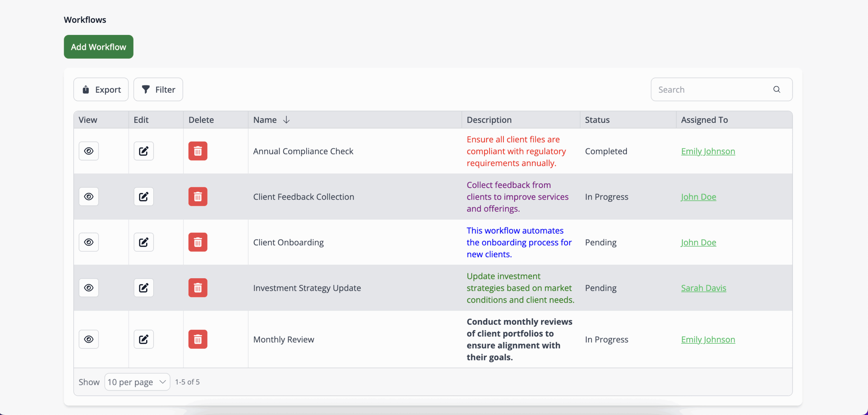Open the per-page dropdown
Image resolution: width=868 pixels, height=415 pixels.
point(137,381)
